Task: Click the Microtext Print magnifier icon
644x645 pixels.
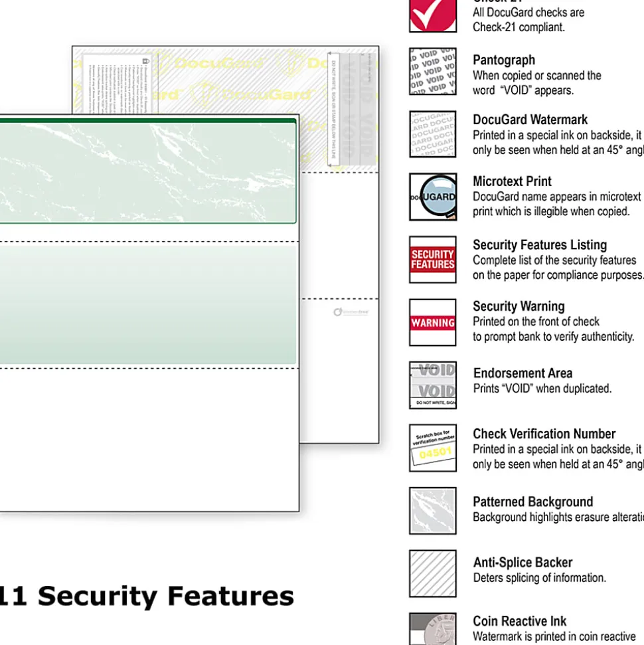Action: 433,197
